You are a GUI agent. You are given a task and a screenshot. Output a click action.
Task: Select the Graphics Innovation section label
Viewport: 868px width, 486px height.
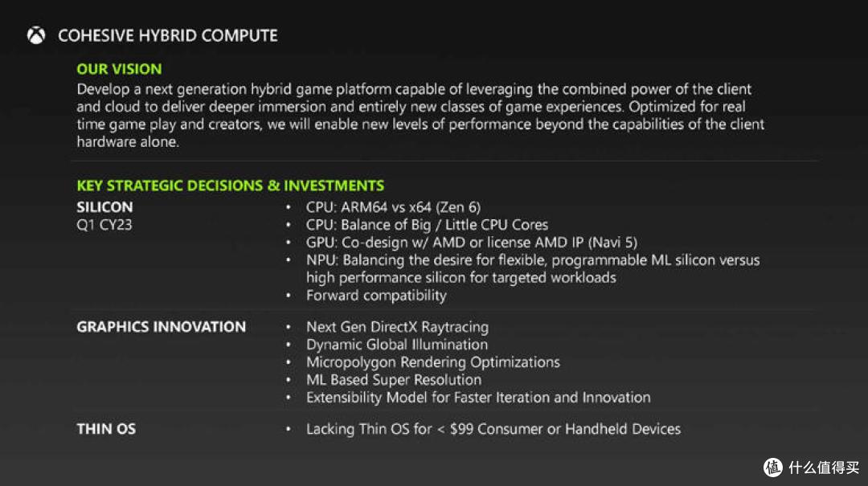tap(161, 327)
